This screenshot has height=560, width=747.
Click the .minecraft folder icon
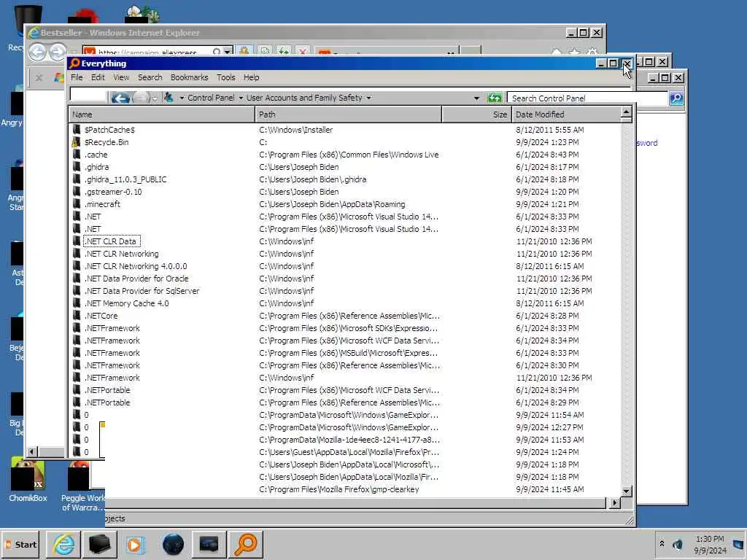click(76, 204)
